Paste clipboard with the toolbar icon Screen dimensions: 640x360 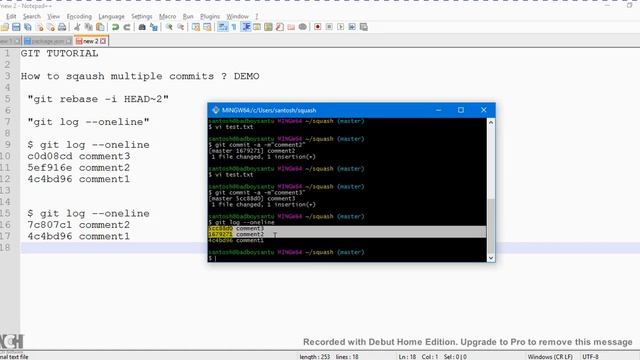click(100, 27)
